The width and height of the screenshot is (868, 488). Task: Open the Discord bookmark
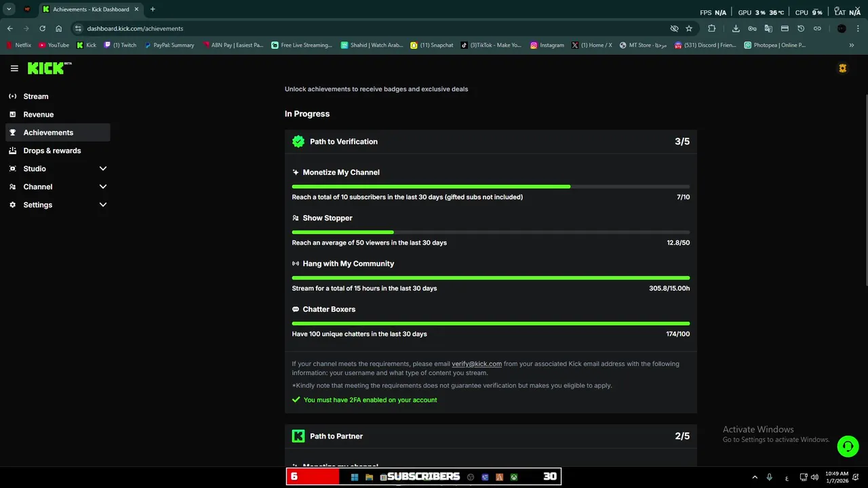click(705, 45)
